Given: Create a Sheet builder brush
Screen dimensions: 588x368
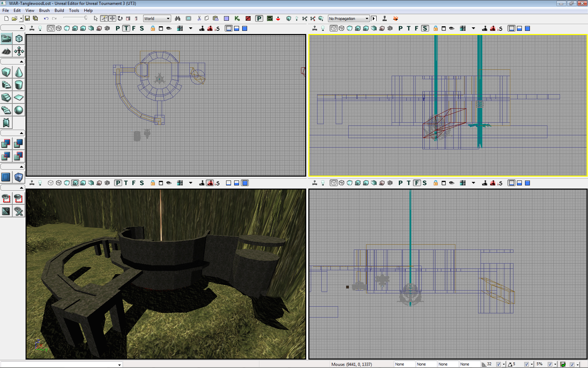Looking at the screenshot, I should coord(19,97).
